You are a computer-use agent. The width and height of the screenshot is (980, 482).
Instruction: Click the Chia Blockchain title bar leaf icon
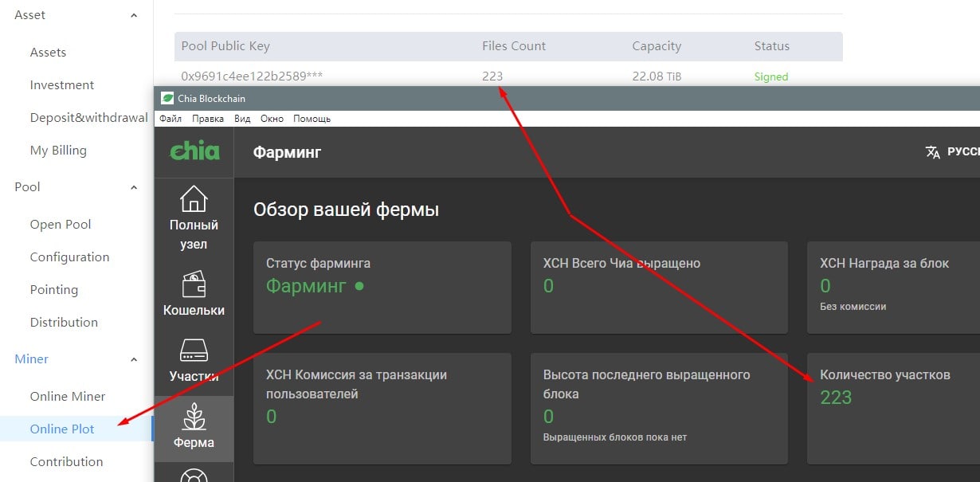(167, 98)
